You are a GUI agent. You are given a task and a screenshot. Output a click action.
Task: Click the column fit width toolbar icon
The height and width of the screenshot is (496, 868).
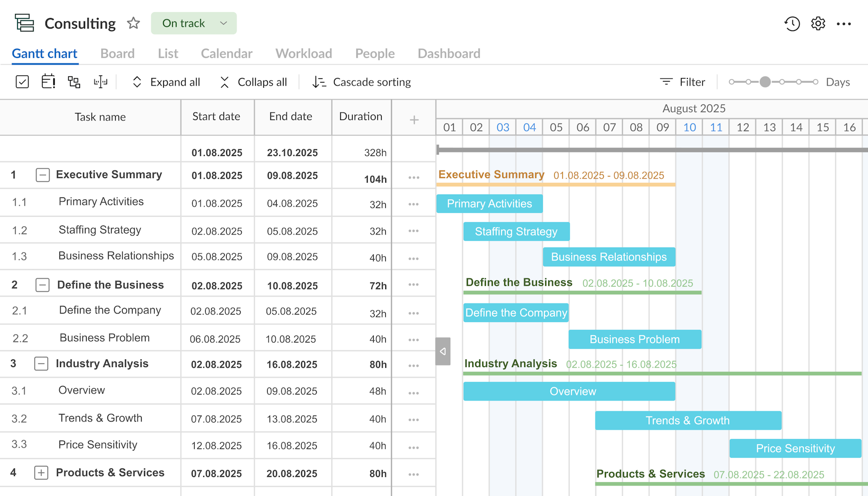[x=101, y=82]
